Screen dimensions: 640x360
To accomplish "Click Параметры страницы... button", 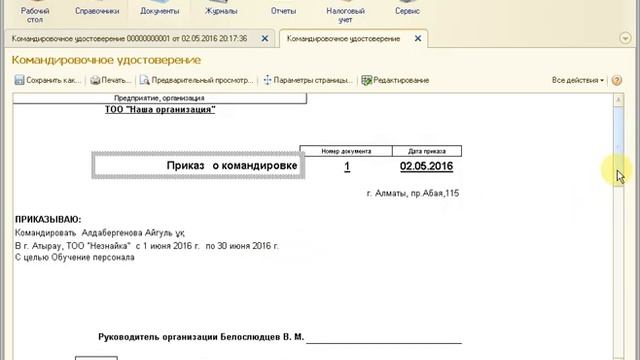I will tap(308, 80).
